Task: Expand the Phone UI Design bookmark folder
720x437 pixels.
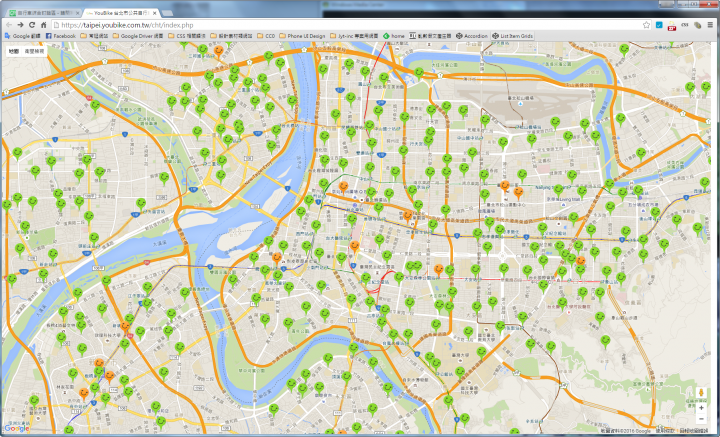Action: 302,36
